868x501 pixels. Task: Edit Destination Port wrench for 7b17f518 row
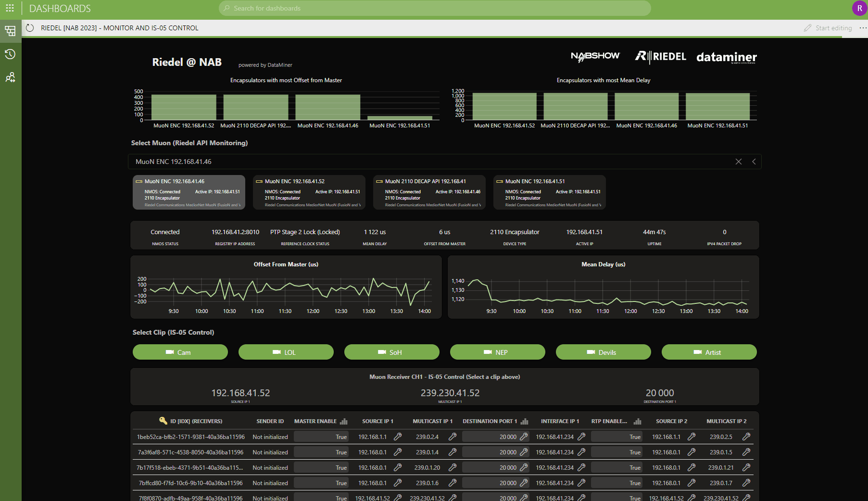click(524, 467)
